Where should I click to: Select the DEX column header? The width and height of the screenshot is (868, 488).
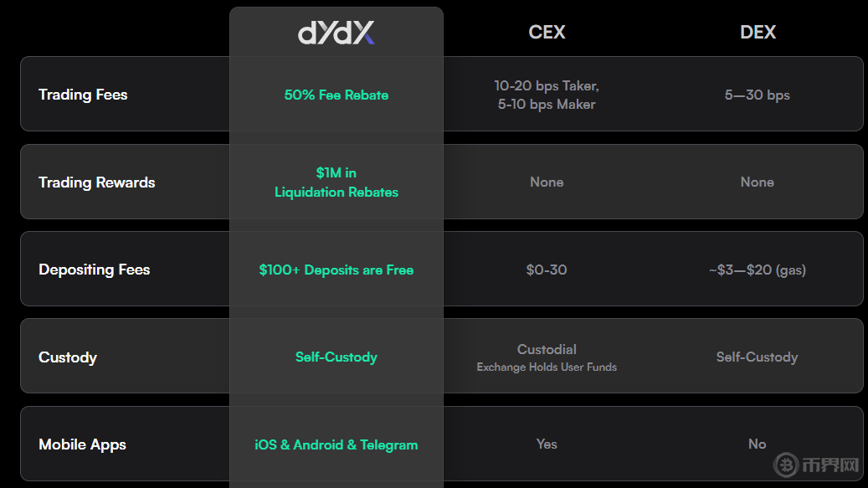758,33
